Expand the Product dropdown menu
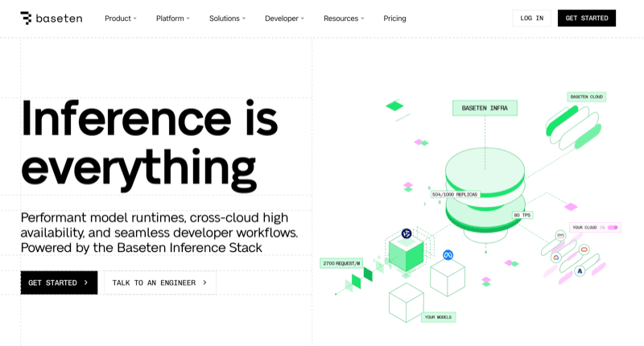Viewport: 644px width, 346px height. coord(121,18)
